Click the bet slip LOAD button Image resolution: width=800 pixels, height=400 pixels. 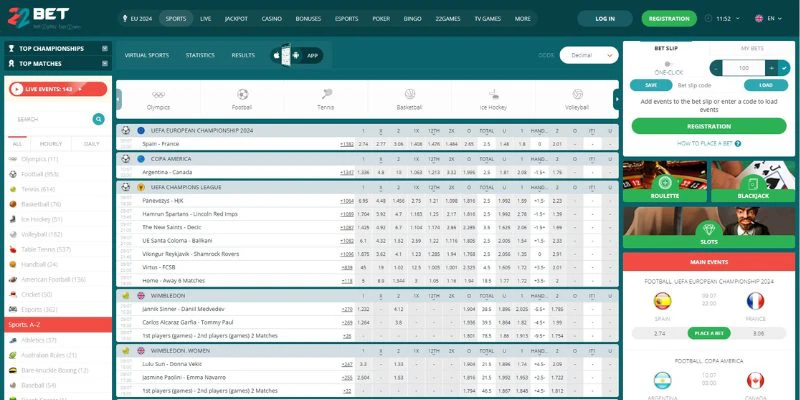coord(766,85)
